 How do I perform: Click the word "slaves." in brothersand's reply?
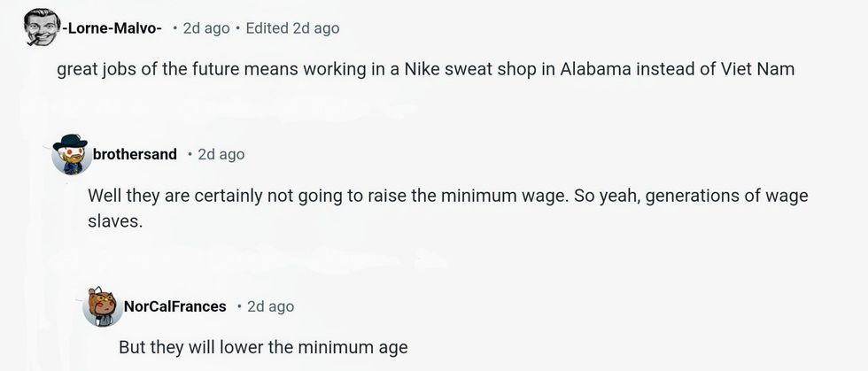pyautogui.click(x=115, y=221)
